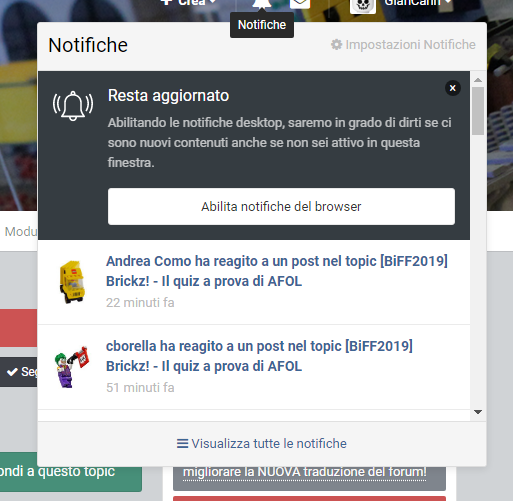The image size is (513, 501).
Task: Click the list icon beside Visualizza tutte
Action: tap(182, 444)
